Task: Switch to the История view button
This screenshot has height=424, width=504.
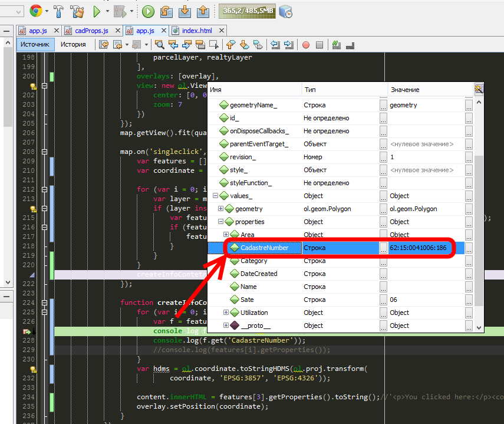Action: pyautogui.click(x=74, y=44)
